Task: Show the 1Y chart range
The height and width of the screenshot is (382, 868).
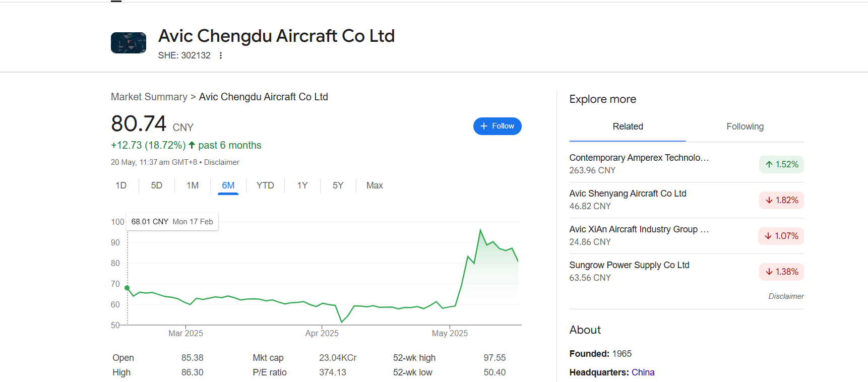Action: pyautogui.click(x=302, y=185)
